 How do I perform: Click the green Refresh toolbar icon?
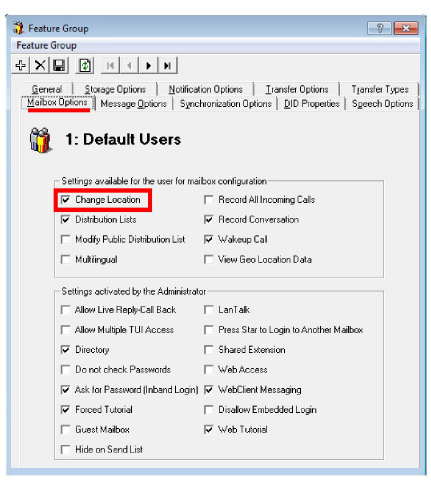point(85,65)
